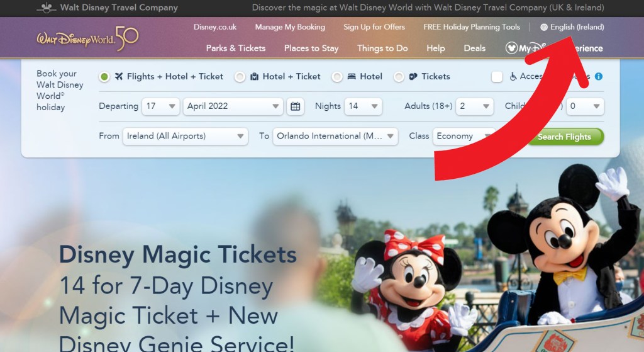
Task: Expand the From Ireland airports dropdown
Action: point(186,136)
